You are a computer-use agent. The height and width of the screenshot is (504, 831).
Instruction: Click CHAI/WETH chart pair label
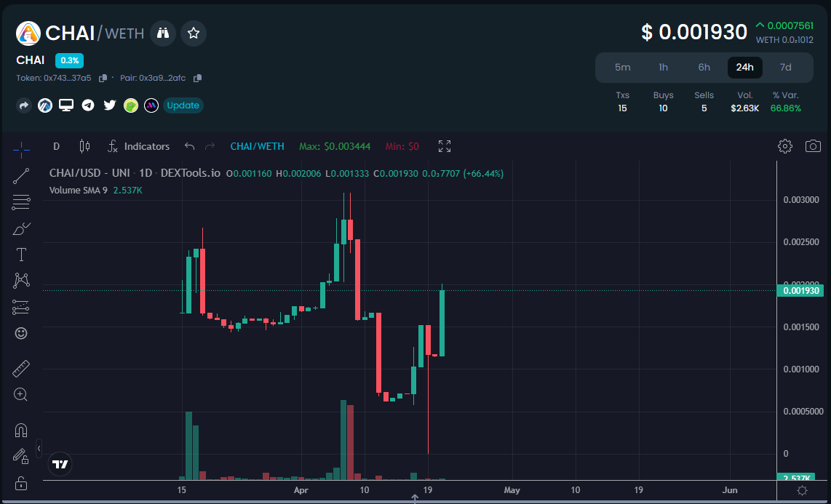tap(257, 147)
